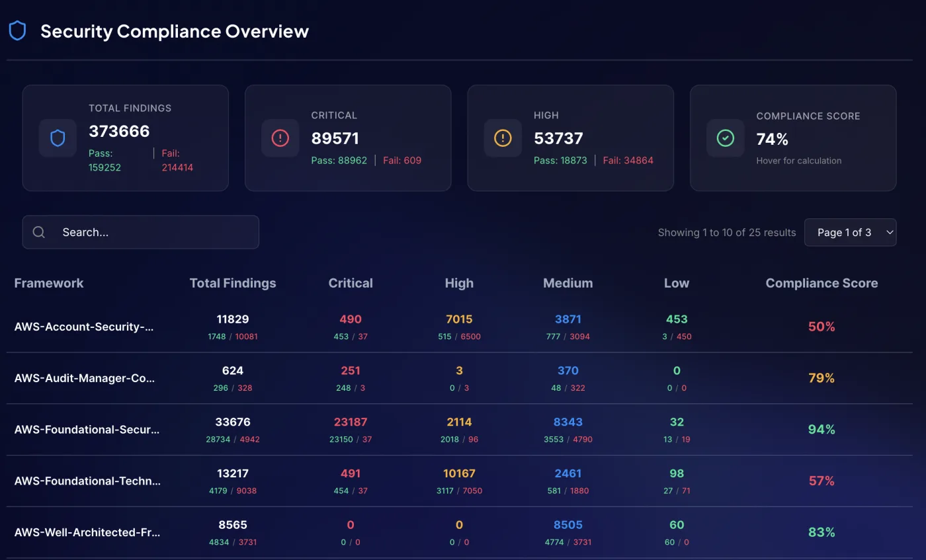Click the green checkmark icon in Compliance Score card
This screenshot has height=560, width=926.
tap(726, 138)
